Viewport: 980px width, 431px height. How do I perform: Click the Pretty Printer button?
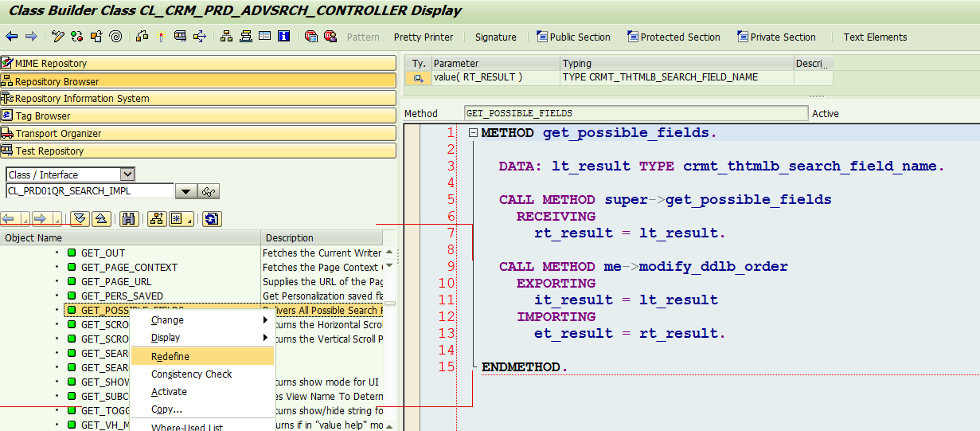click(424, 37)
